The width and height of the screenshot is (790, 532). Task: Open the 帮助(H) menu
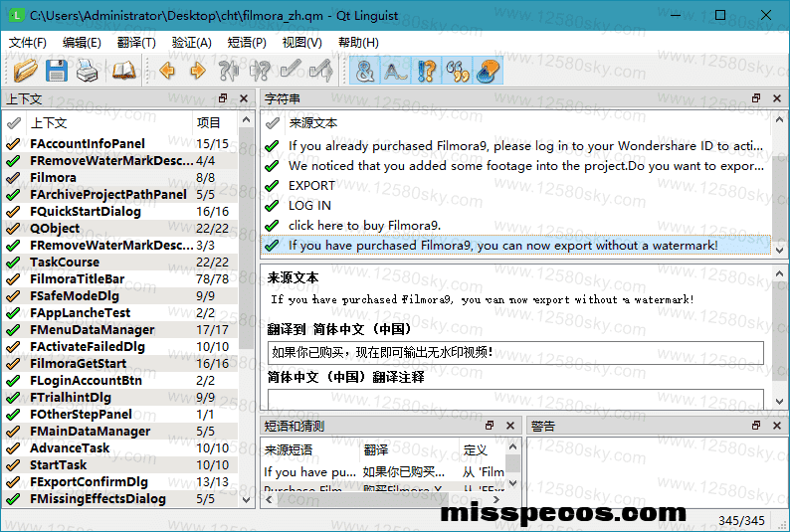[358, 43]
